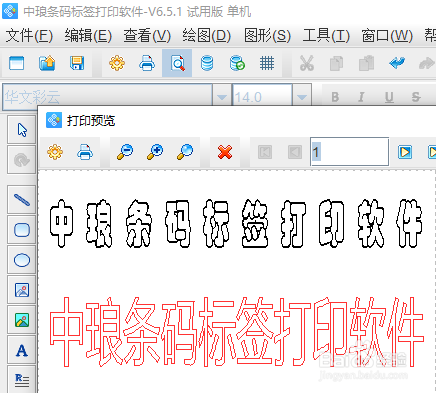Click the red outlined text in preview

click(x=237, y=332)
